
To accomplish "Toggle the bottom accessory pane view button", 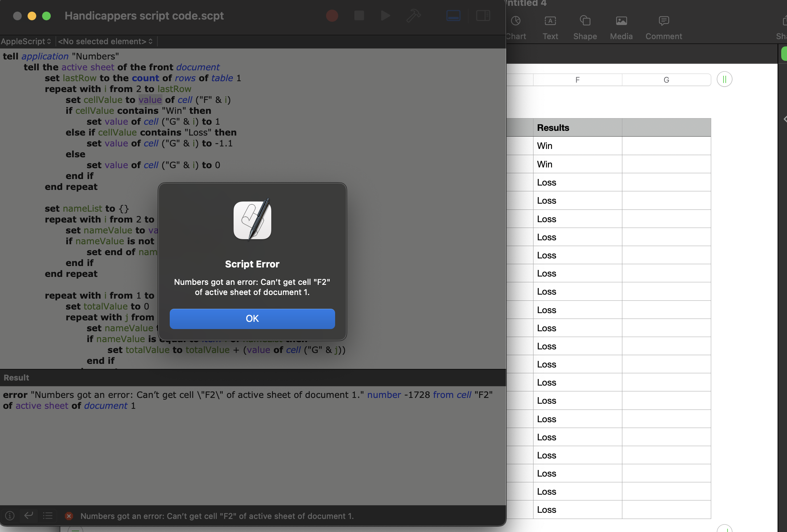I will [453, 16].
